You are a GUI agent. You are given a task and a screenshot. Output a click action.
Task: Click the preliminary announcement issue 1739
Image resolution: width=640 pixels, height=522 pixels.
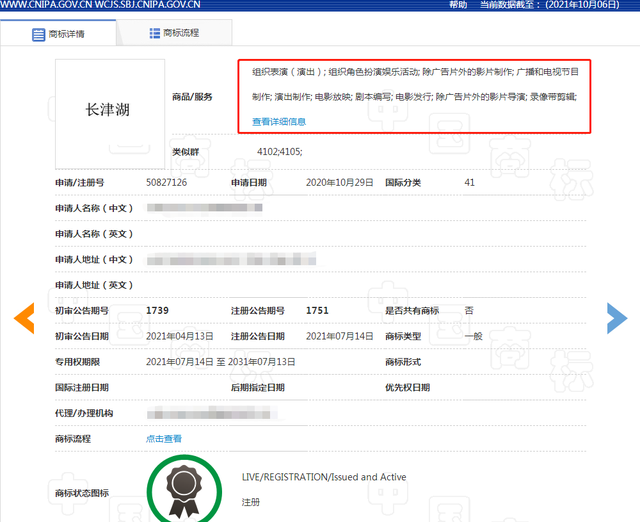pyautogui.click(x=157, y=311)
